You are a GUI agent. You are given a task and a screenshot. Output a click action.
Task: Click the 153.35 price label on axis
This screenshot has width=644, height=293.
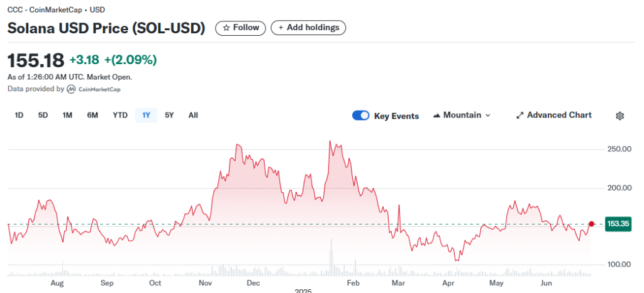tap(618, 224)
